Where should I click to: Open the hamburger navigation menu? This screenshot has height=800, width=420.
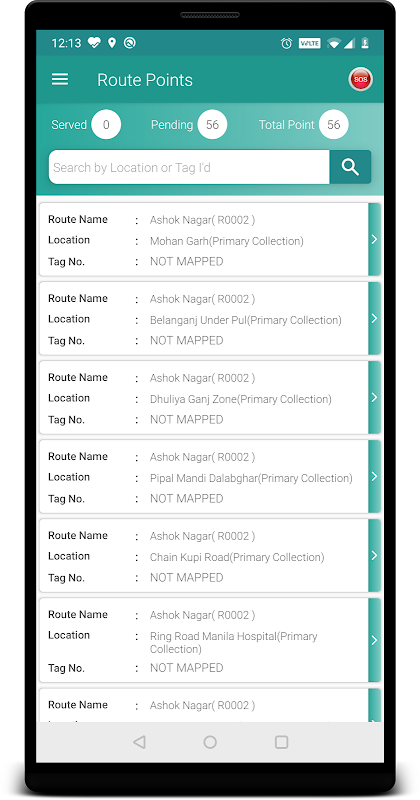click(60, 79)
